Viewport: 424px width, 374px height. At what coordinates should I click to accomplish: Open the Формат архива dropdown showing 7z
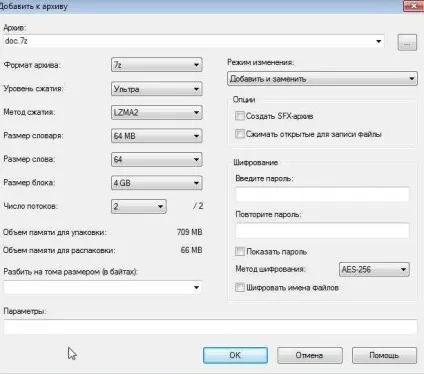click(156, 65)
